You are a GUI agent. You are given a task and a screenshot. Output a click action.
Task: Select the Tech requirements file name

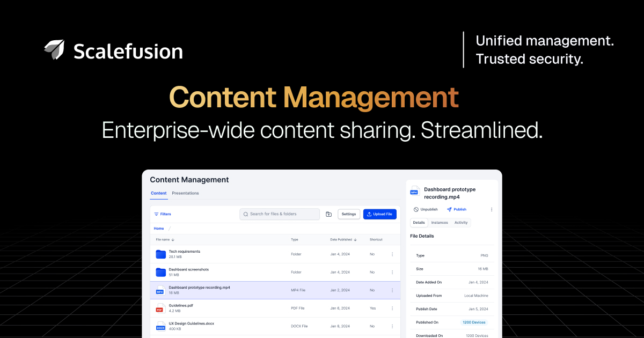tap(185, 252)
